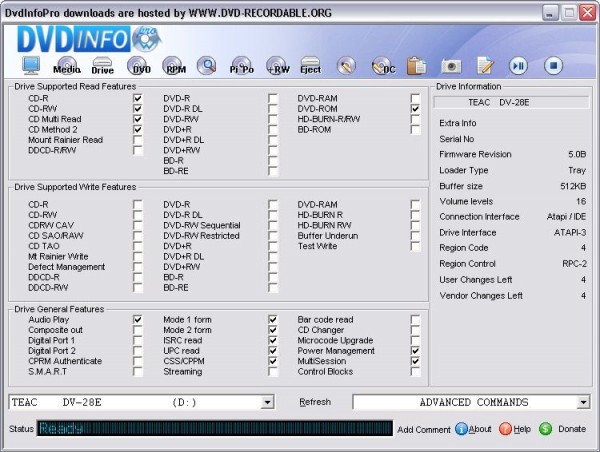The height and width of the screenshot is (452, 600).
Task: Click the DVD toolbar icon
Action: pyautogui.click(x=141, y=67)
